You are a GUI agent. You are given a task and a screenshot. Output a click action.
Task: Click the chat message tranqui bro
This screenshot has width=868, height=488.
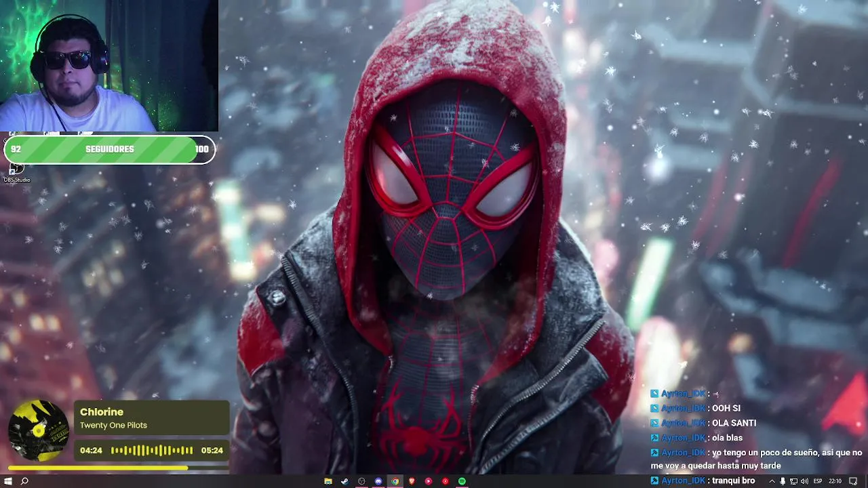(x=733, y=481)
